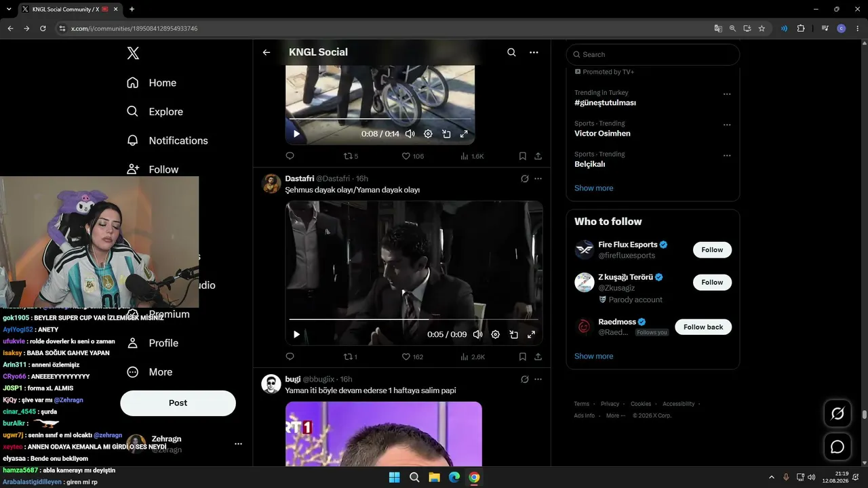Bookmark the first video post
Screen dimensions: 868x488
point(522,156)
